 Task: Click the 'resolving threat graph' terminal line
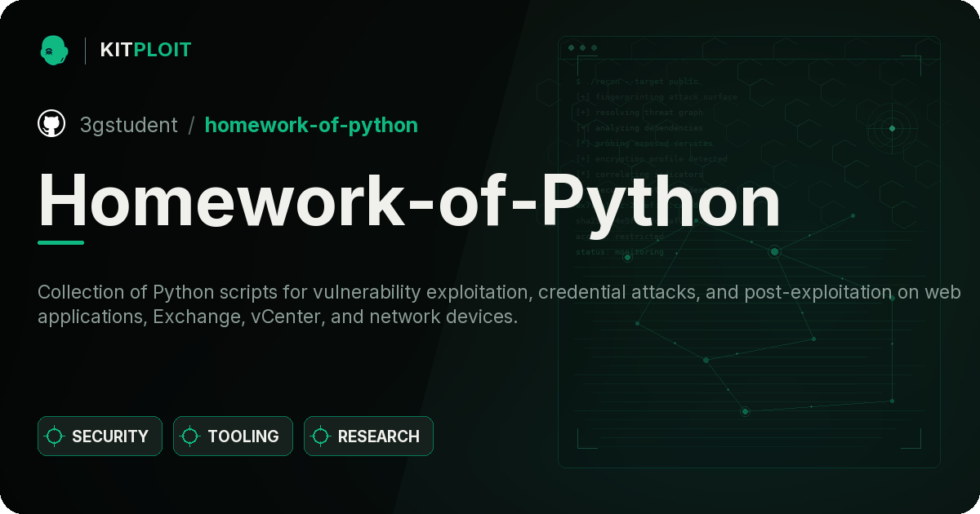tap(639, 113)
